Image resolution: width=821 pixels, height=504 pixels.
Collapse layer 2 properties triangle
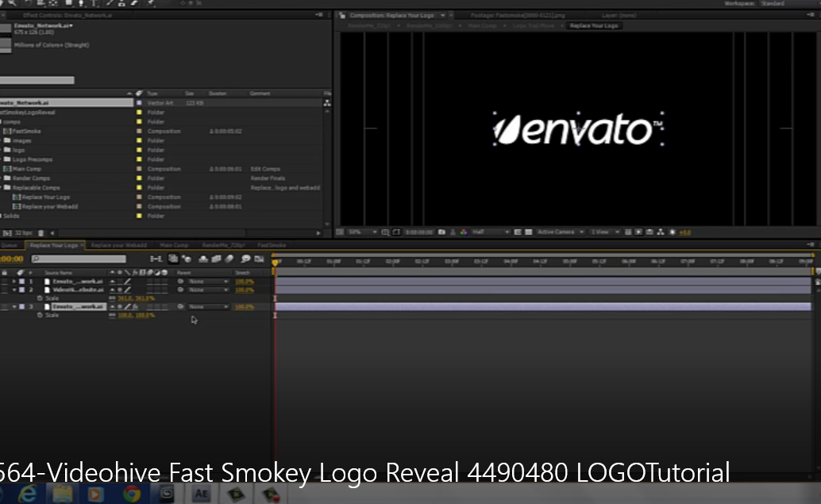14,290
